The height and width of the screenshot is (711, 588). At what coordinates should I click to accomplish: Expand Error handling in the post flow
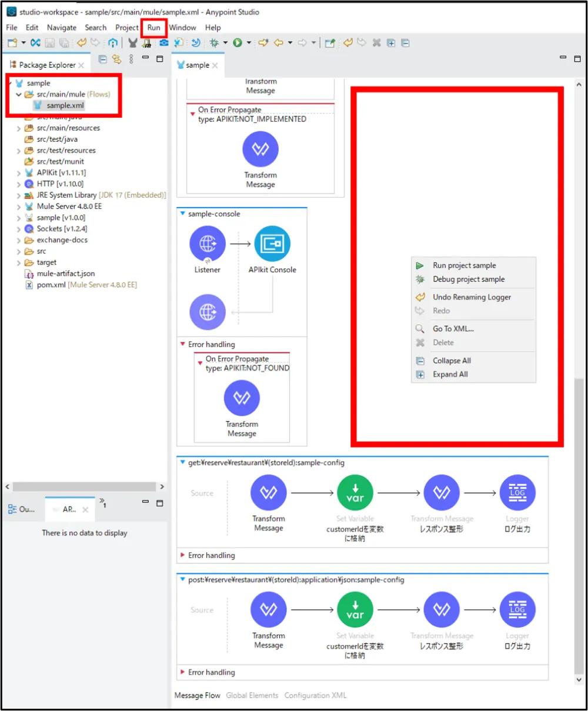[183, 672]
